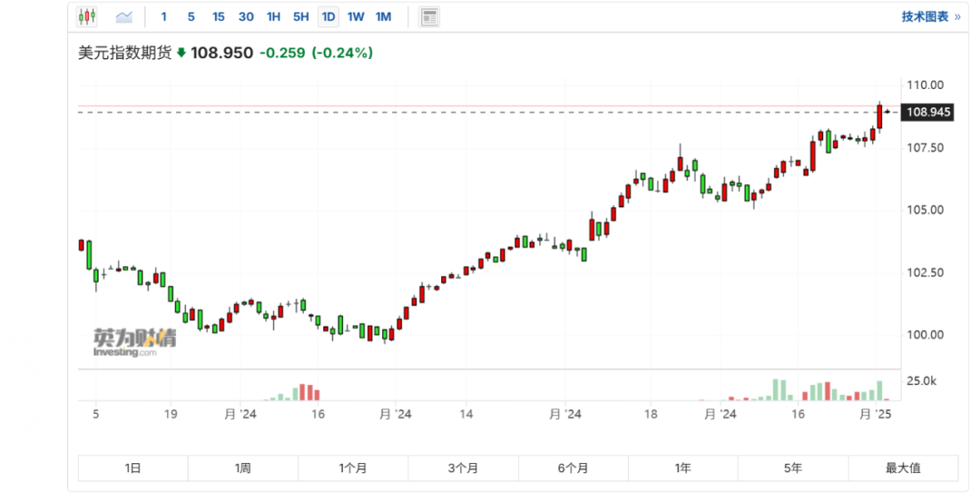Choose the 5H interval
Image resolution: width=980 pixels, height=503 pixels.
[300, 16]
